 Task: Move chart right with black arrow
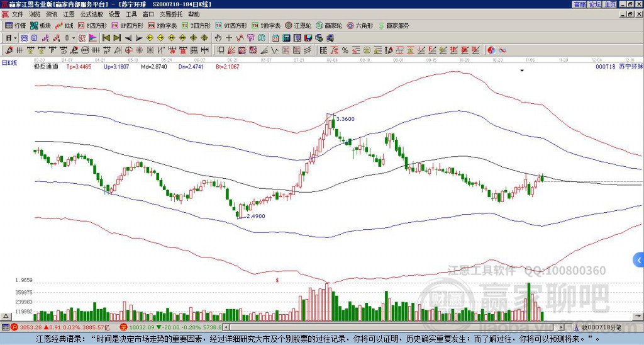click(x=139, y=38)
